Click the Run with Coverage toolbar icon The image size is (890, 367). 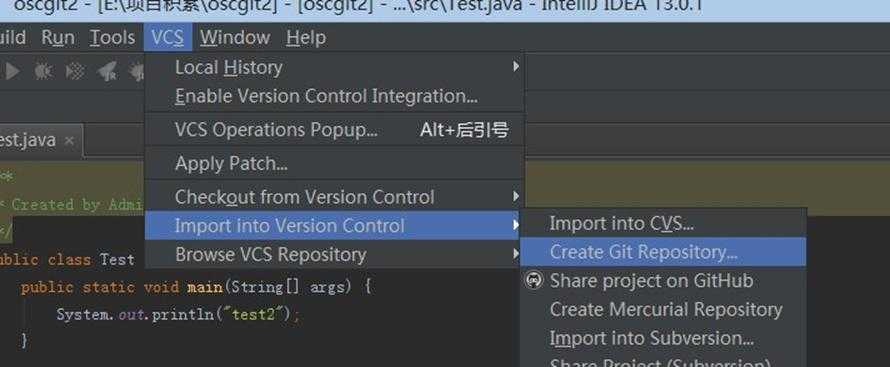pos(75,71)
